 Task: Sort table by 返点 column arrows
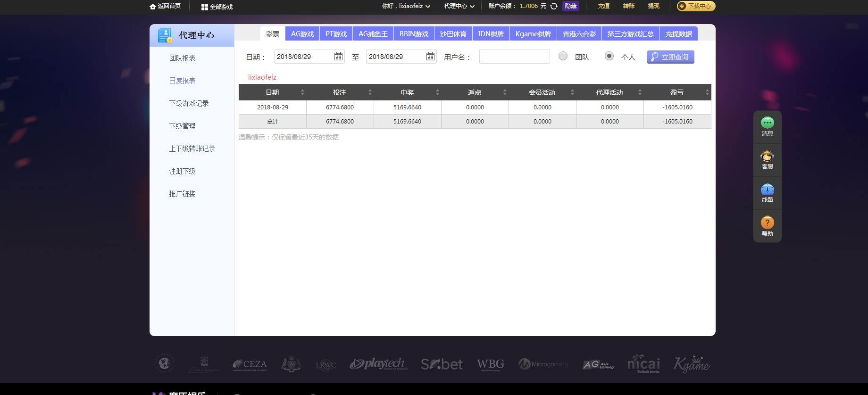pos(505,92)
